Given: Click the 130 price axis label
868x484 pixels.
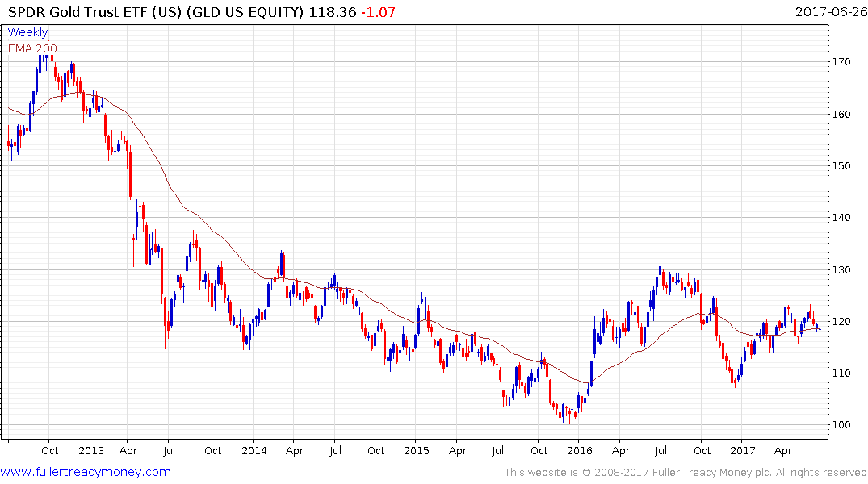Looking at the screenshot, I should coord(841,270).
